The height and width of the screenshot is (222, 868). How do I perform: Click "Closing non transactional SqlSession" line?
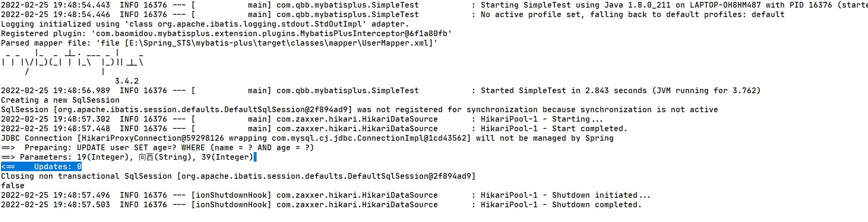[238, 176]
